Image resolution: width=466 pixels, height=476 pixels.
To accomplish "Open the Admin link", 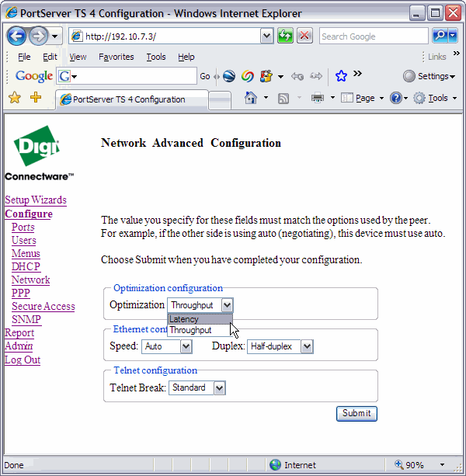I will click(x=19, y=346).
